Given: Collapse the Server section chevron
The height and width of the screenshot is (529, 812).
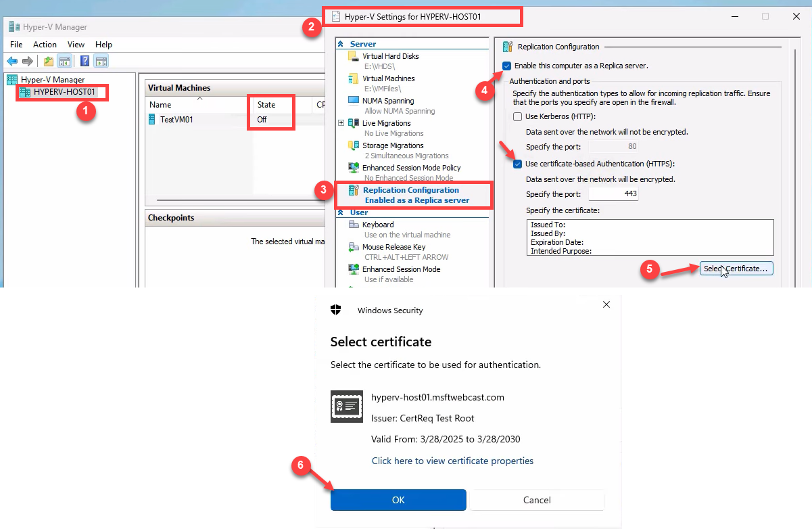Looking at the screenshot, I should pyautogui.click(x=341, y=44).
